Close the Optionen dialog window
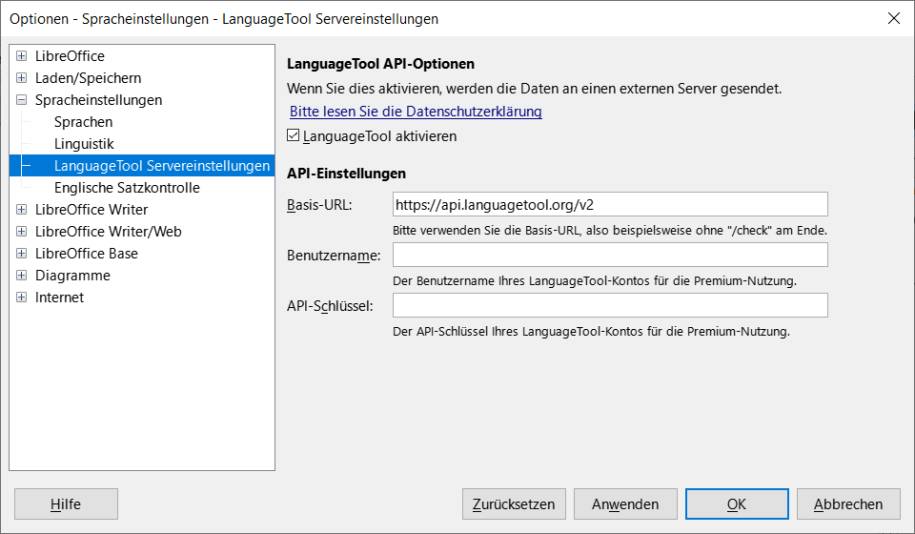Screen dimensions: 915x534 point(893,18)
